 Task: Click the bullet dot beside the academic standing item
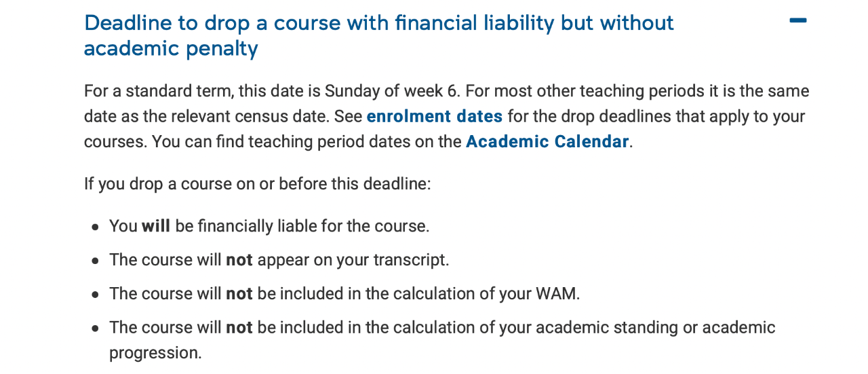tap(96, 329)
